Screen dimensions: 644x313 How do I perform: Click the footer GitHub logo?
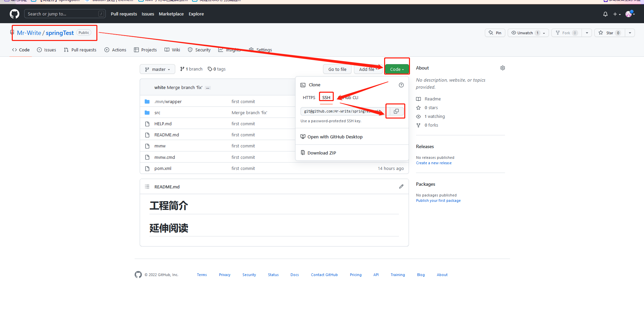[138, 275]
